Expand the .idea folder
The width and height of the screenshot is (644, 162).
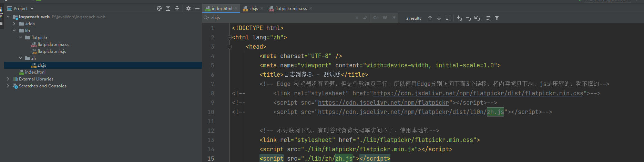pos(14,23)
